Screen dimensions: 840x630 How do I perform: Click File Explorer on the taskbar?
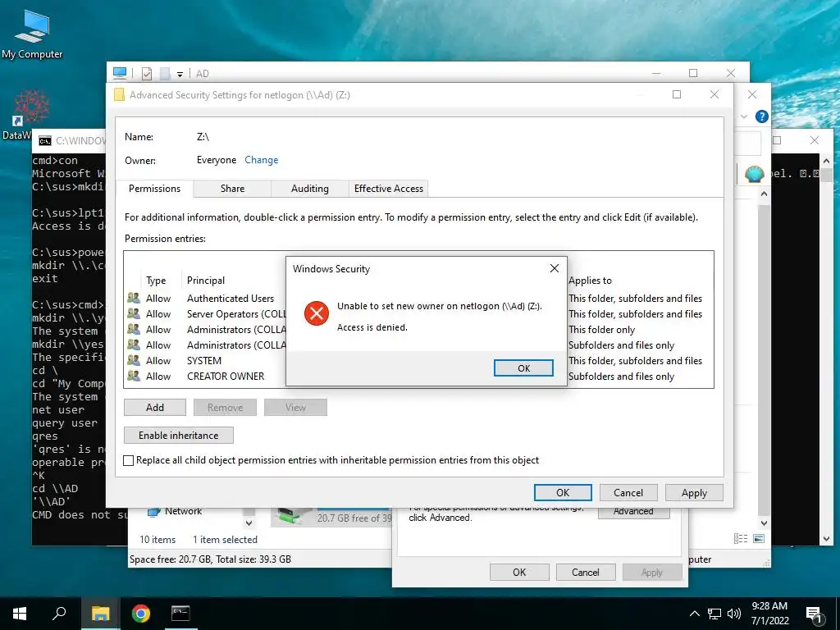coord(100,614)
